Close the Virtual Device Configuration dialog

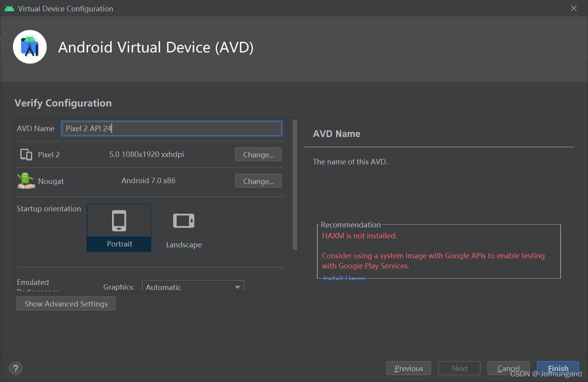pos(574,8)
